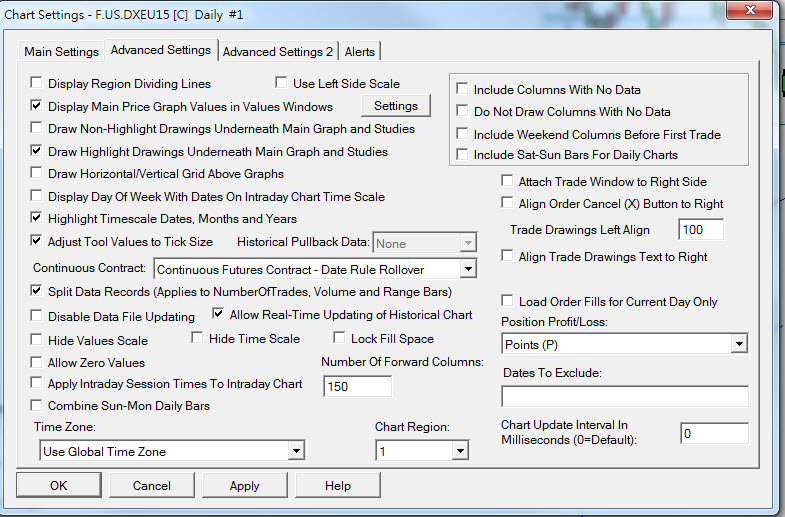Uncheck Adjust Tool Values to Tick Size

tap(36, 241)
